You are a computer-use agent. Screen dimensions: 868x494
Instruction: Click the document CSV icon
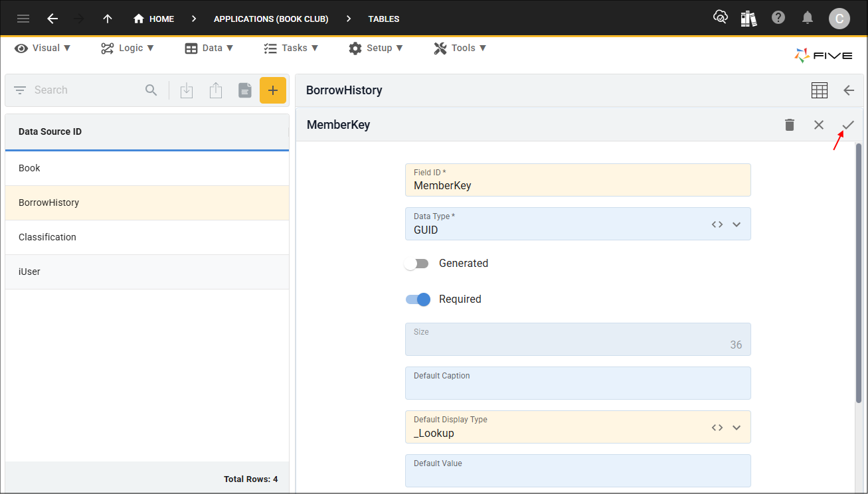pos(245,91)
